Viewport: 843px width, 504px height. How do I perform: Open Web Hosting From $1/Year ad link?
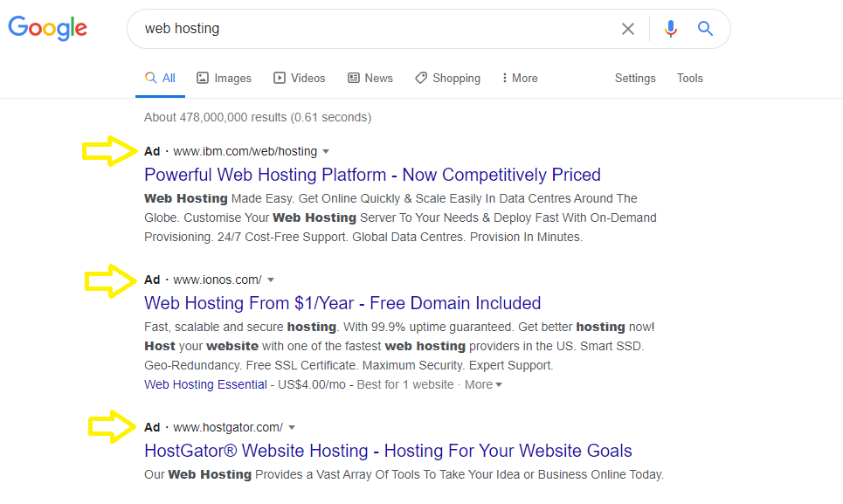(x=342, y=303)
